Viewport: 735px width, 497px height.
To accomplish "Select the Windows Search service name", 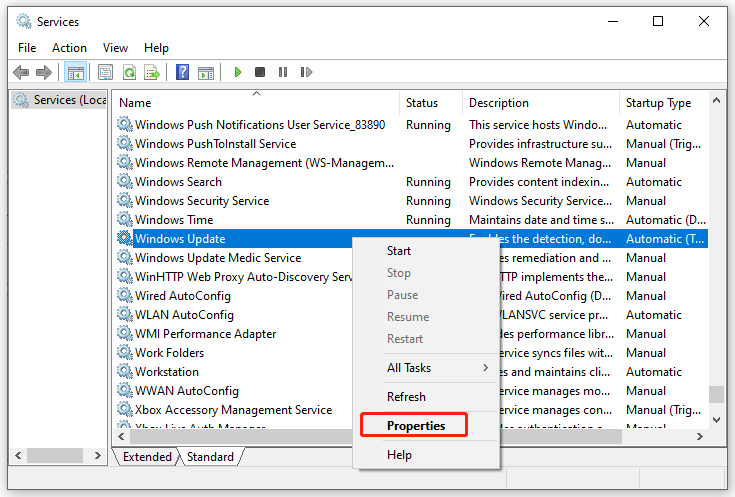I will tap(178, 181).
